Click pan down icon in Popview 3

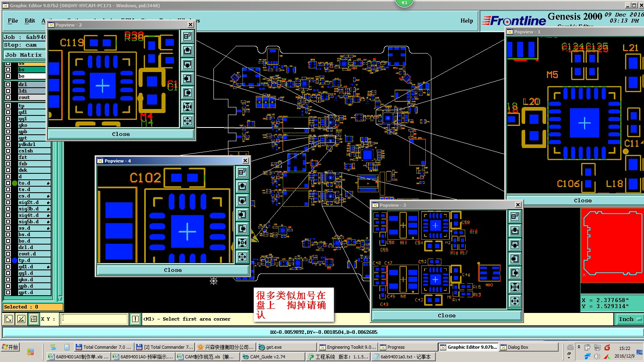[515, 245]
